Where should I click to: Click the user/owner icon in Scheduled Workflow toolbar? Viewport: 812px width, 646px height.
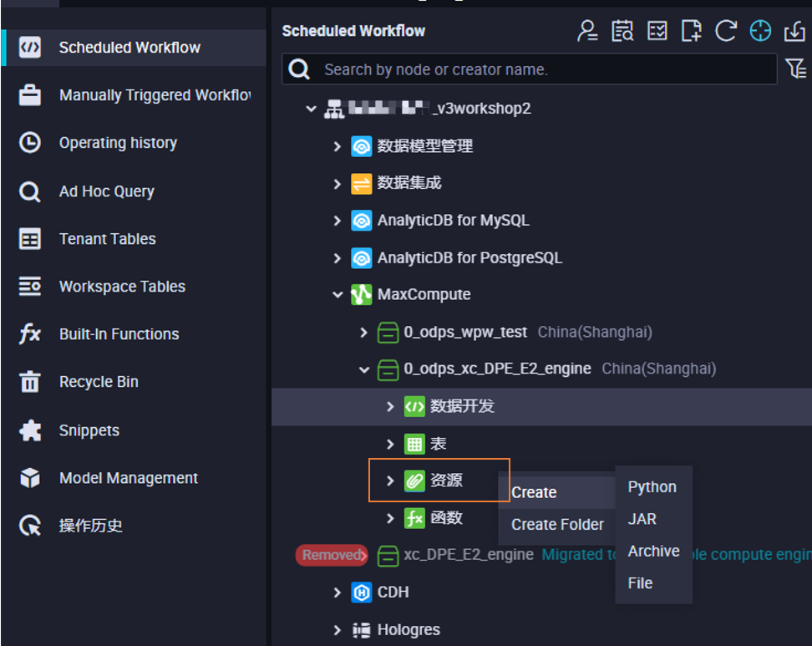587,31
